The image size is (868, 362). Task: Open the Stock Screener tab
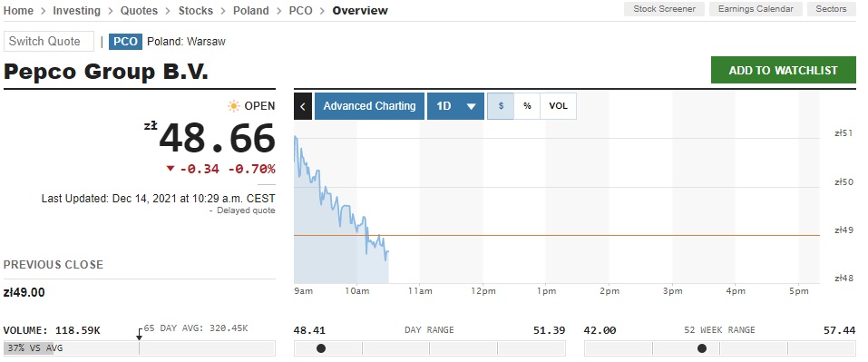664,9
